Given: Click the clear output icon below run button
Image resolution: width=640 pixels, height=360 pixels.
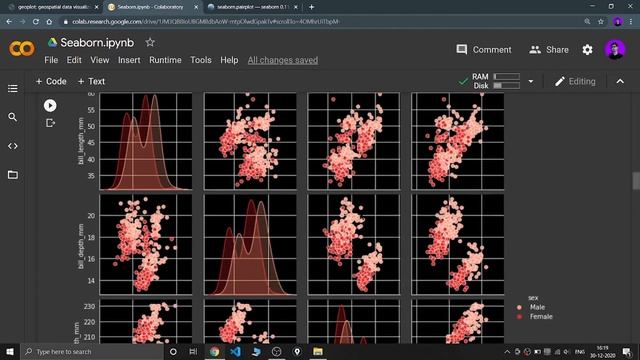Looking at the screenshot, I should click(x=50, y=123).
